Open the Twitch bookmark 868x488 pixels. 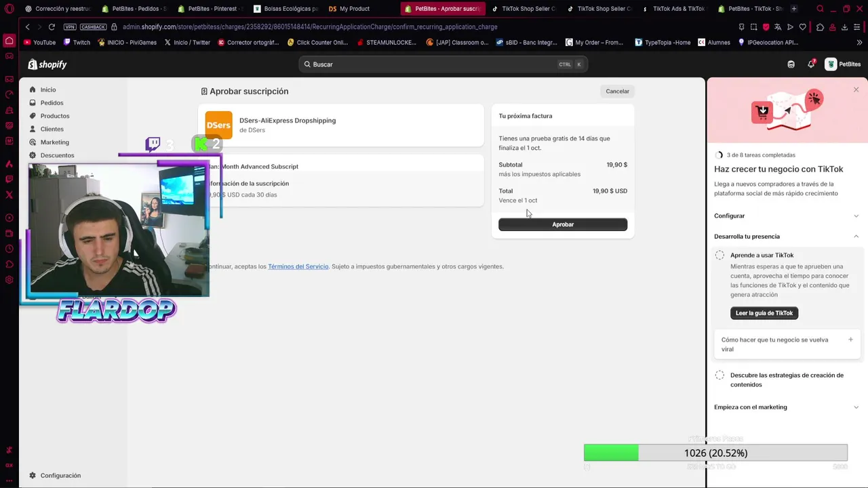coord(77,42)
